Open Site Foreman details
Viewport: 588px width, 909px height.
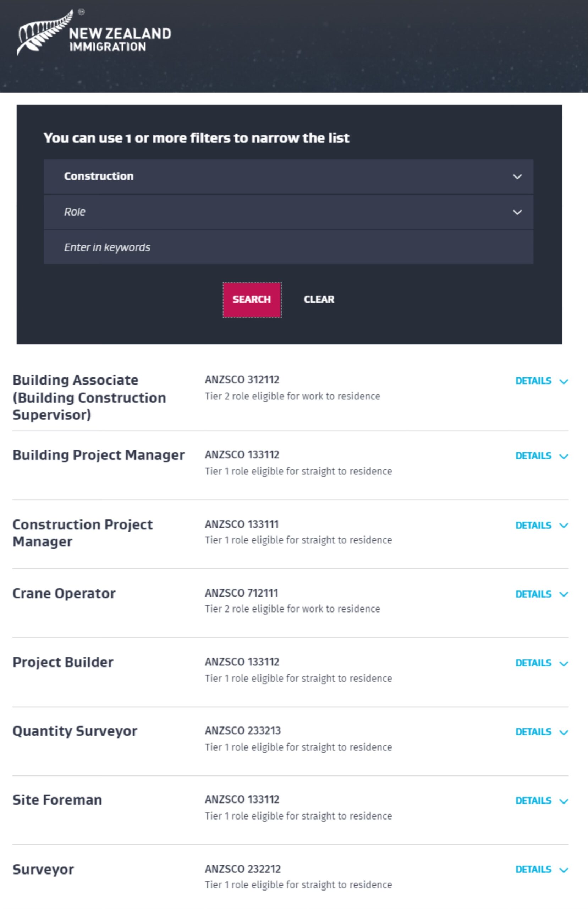point(533,801)
